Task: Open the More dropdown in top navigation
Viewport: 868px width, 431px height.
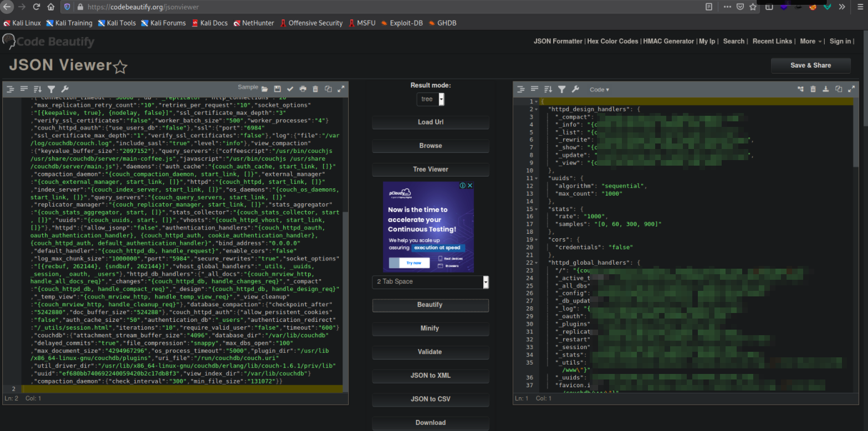Action: click(x=810, y=41)
